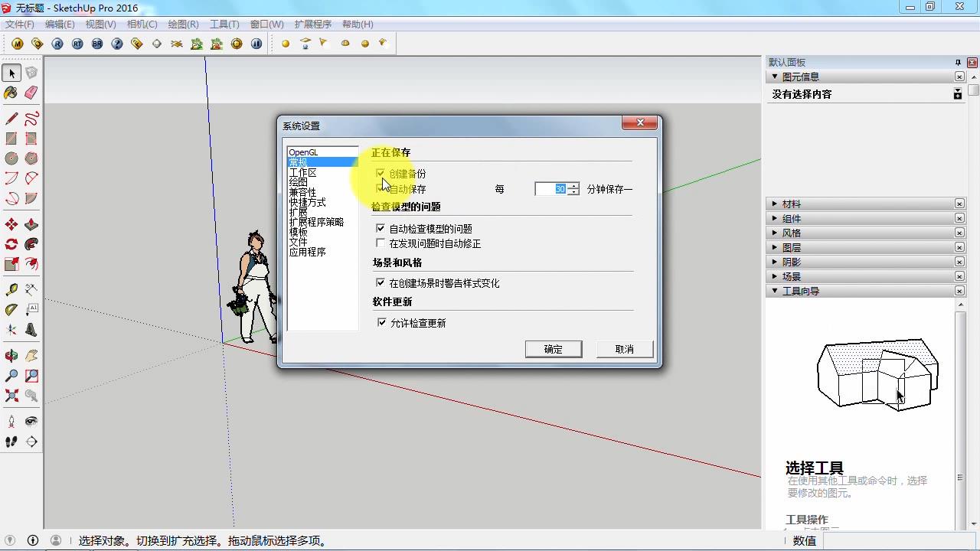Viewport: 980px width, 551px height.
Task: Collapse the 图元信息 panel
Action: [775, 77]
